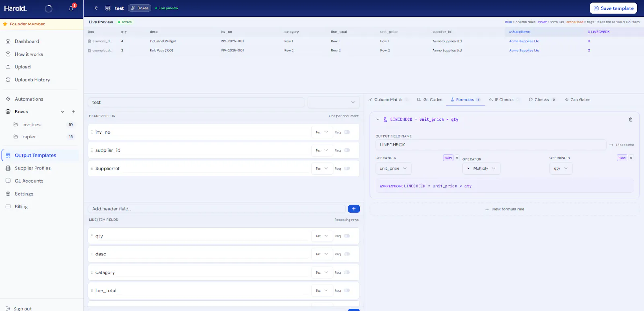Switch to GL Codes tab
This screenshot has width=644, height=311.
pyautogui.click(x=429, y=100)
